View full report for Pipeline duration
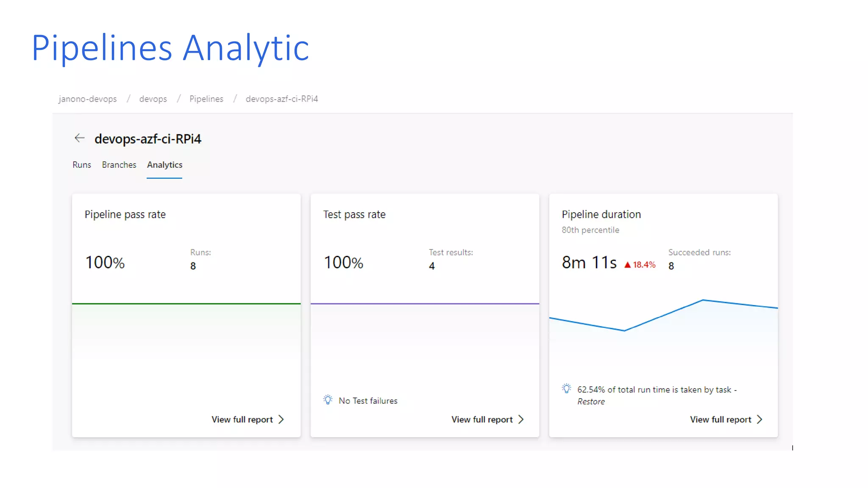The image size is (868, 488). pyautogui.click(x=721, y=419)
